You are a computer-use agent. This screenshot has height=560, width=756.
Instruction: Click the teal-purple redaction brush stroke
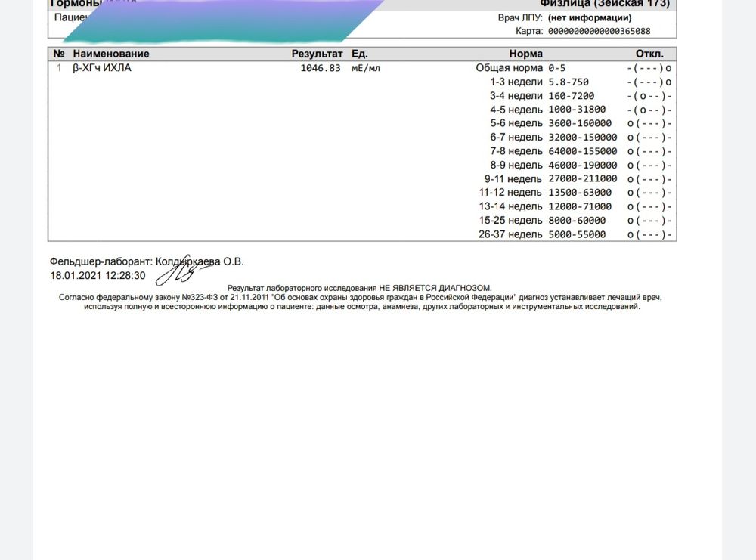click(x=227, y=20)
